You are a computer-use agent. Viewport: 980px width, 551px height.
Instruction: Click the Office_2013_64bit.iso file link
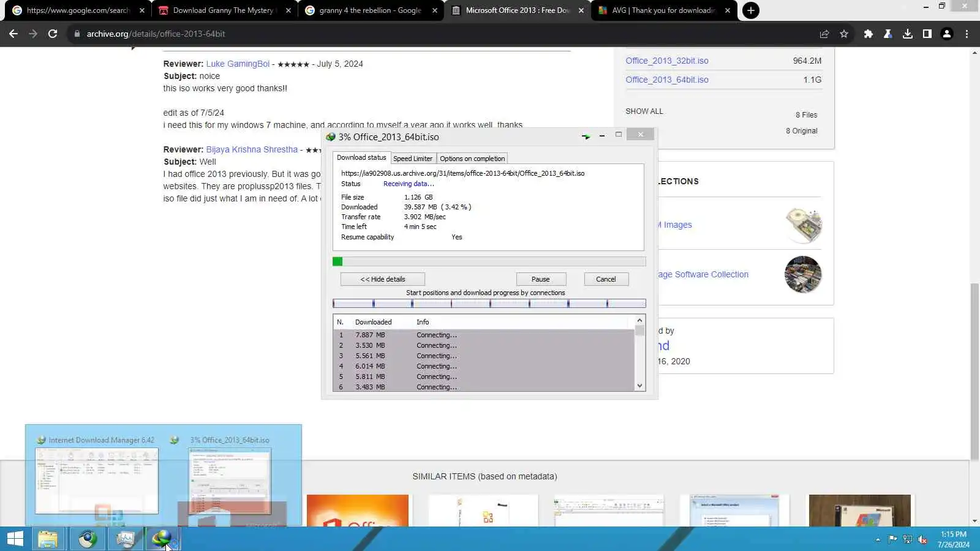[667, 80]
